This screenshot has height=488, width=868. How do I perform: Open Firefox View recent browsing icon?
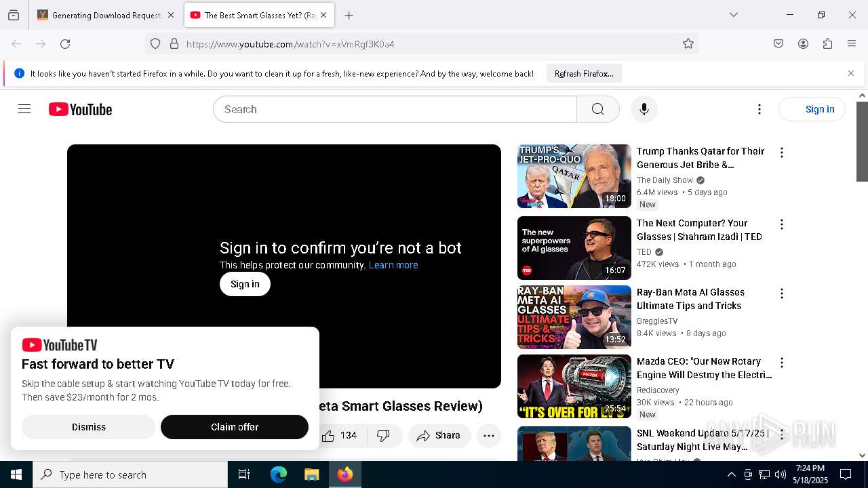coord(14,15)
